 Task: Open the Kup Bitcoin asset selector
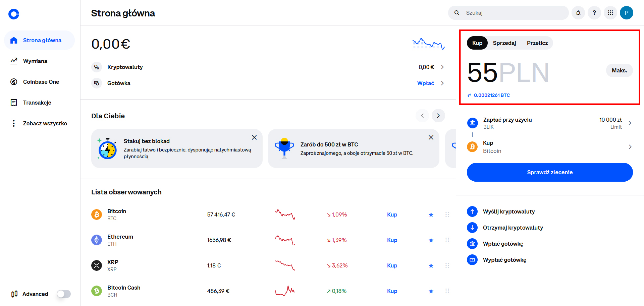tap(549, 147)
